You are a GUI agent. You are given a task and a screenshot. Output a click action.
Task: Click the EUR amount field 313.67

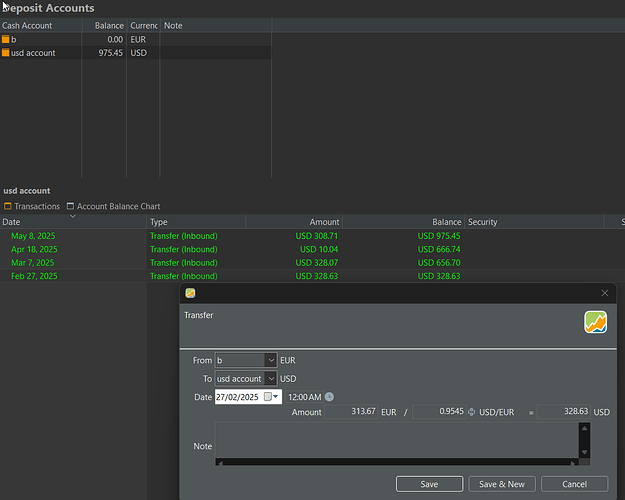click(x=351, y=411)
